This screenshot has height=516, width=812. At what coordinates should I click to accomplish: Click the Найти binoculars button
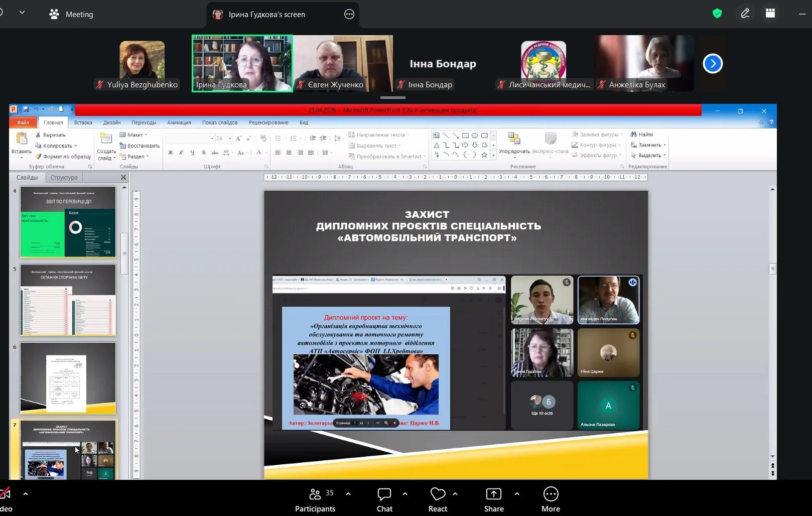click(641, 135)
